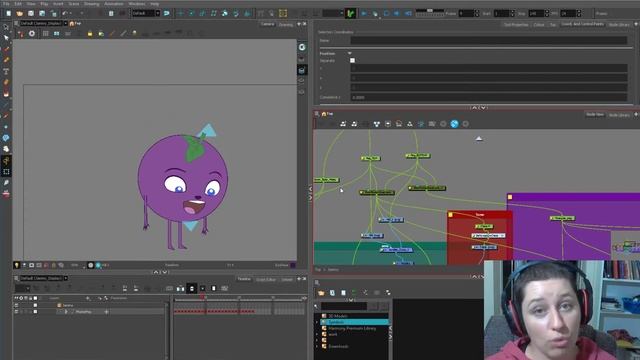Click the Play button in playback toolbar
The image size is (640, 360).
[364, 13]
